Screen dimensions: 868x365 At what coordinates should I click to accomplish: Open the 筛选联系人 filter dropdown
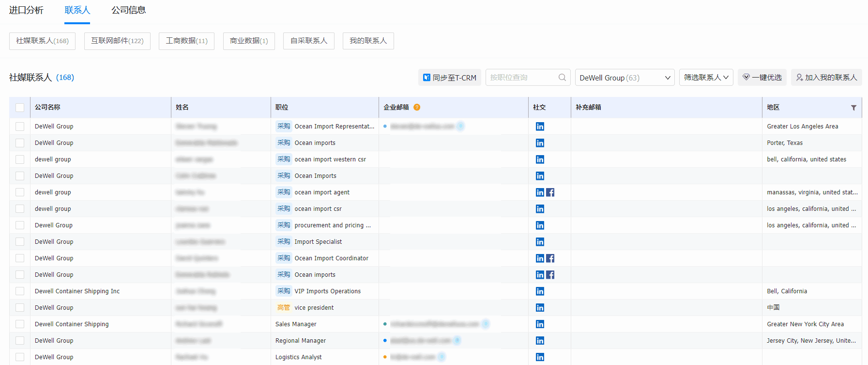point(706,78)
